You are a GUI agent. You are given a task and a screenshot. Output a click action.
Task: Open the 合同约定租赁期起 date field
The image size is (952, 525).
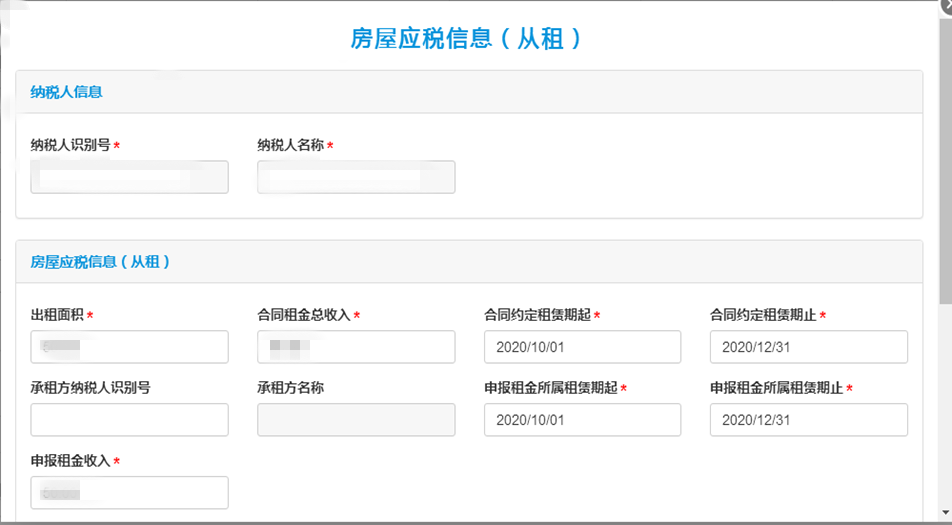582,347
